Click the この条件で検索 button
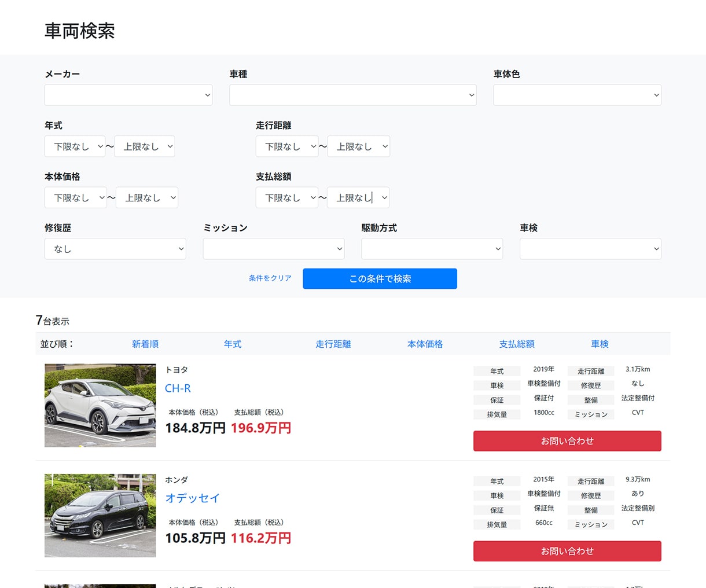Screen dimensions: 706x588 380,278
